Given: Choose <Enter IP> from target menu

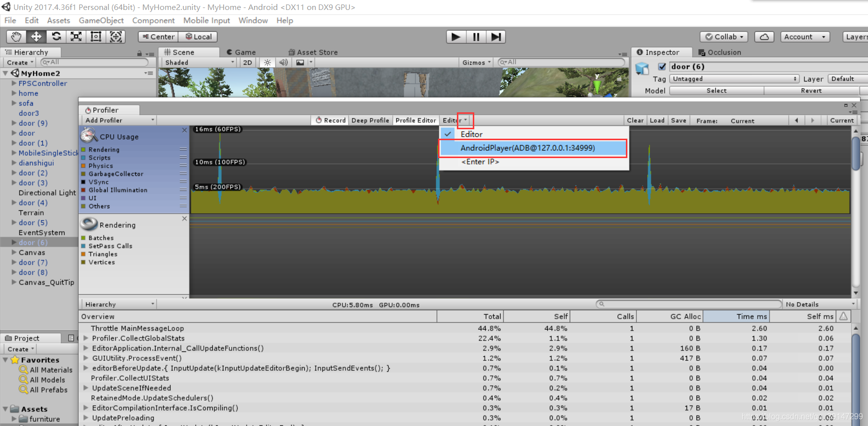Looking at the screenshot, I should click(533, 162).
